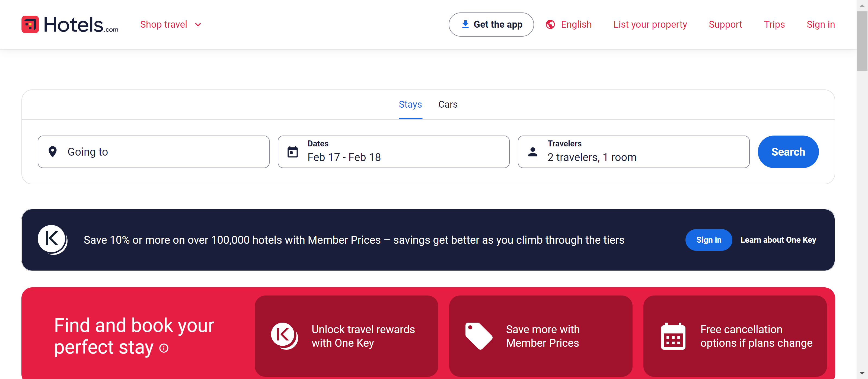This screenshot has width=868, height=379.
Task: Click the location pin icon in Going to
Action: coord(53,152)
